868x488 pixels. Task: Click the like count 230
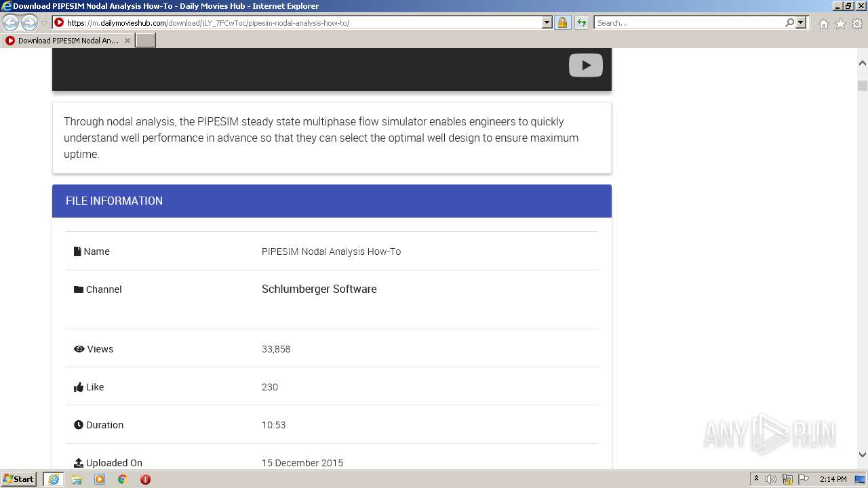270,387
